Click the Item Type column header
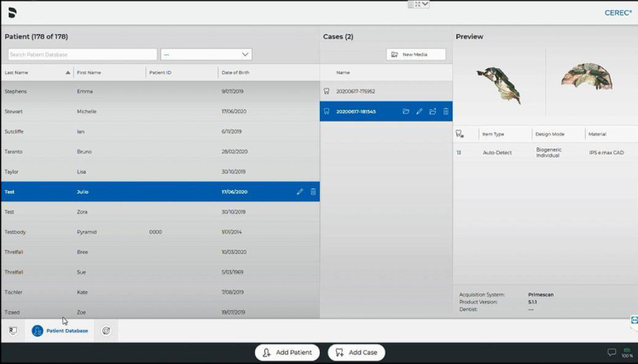This screenshot has height=364, width=638. click(493, 134)
